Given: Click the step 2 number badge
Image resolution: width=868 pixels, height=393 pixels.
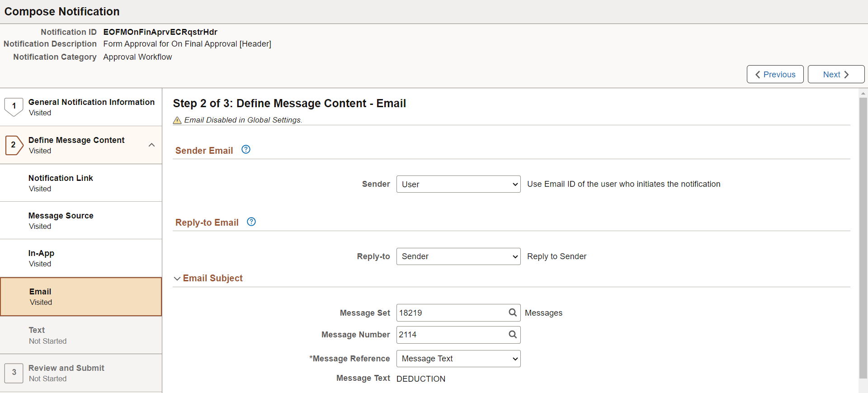Looking at the screenshot, I should coord(14,145).
